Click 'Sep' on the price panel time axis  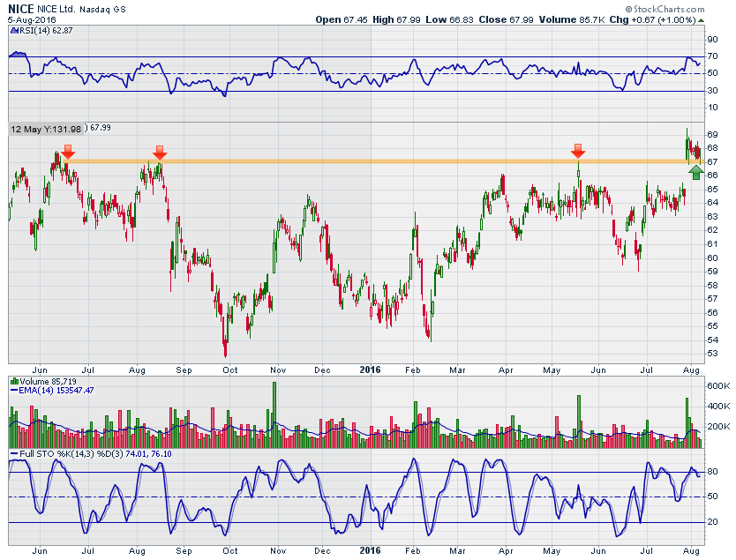(x=184, y=370)
